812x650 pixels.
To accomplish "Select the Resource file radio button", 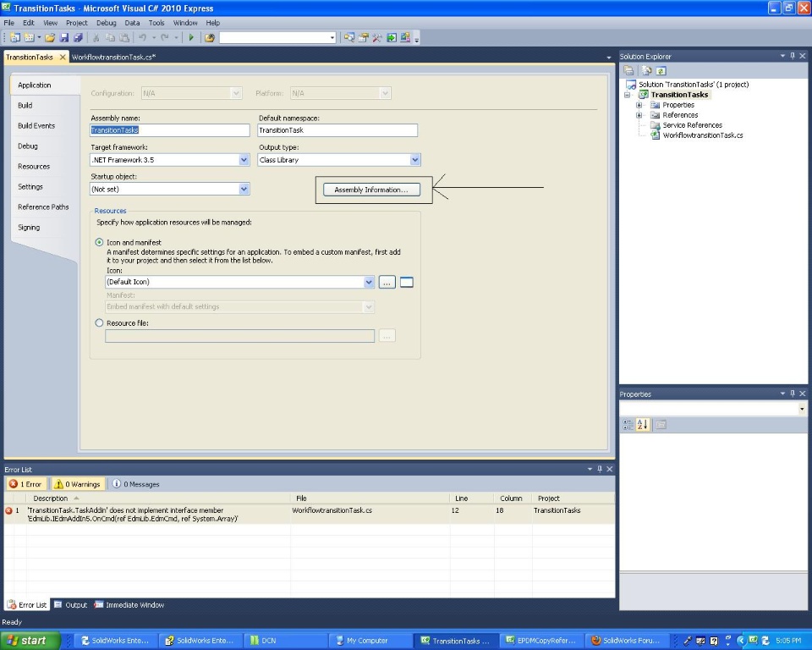I will click(99, 322).
